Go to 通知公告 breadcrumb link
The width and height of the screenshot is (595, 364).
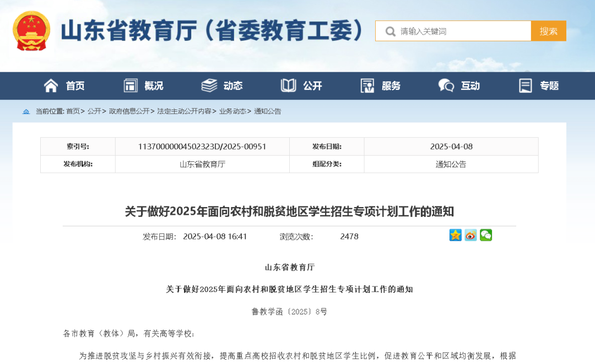pyautogui.click(x=268, y=111)
